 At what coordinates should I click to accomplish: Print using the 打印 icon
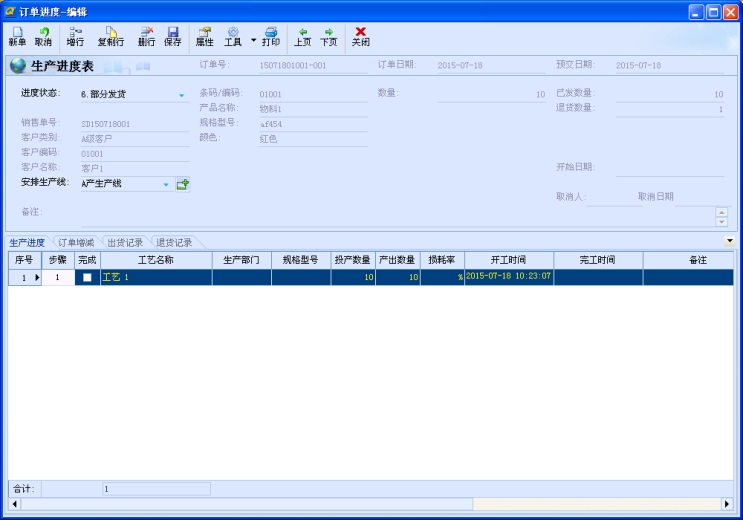point(271,36)
